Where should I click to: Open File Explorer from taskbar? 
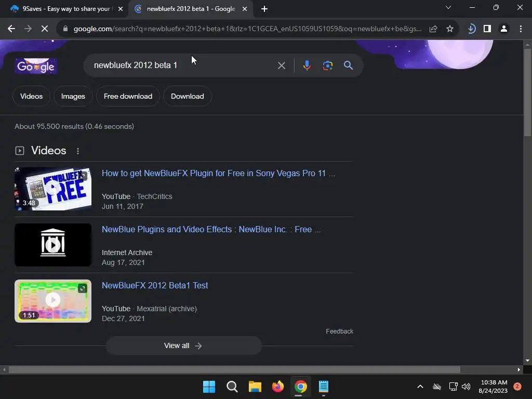pyautogui.click(x=255, y=387)
